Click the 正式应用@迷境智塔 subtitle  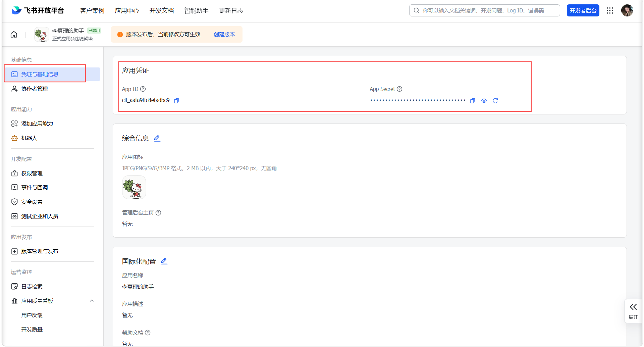pos(72,39)
